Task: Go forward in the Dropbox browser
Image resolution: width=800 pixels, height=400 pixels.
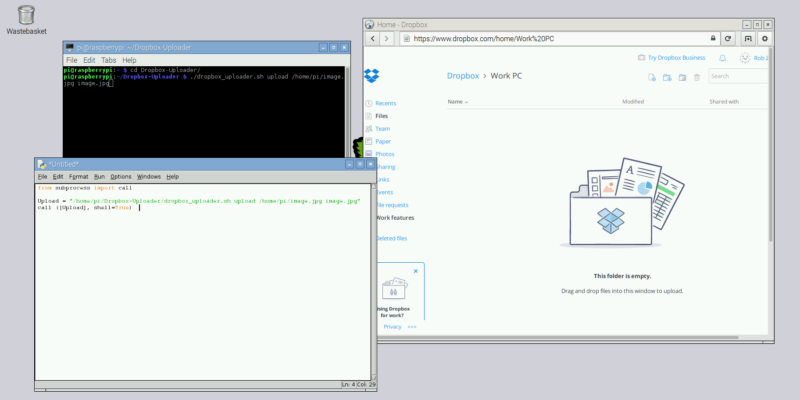Action: point(387,38)
